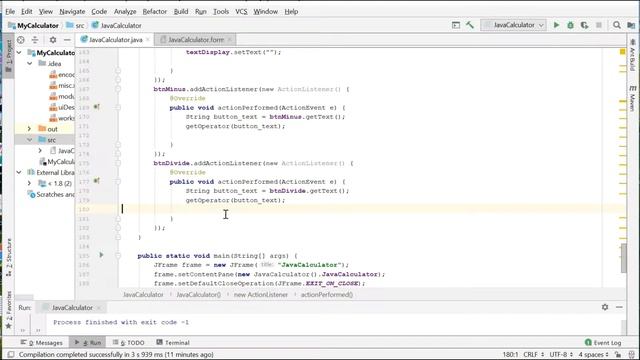Fold the code block at line 167
640x360 pixels.
click(x=118, y=89)
